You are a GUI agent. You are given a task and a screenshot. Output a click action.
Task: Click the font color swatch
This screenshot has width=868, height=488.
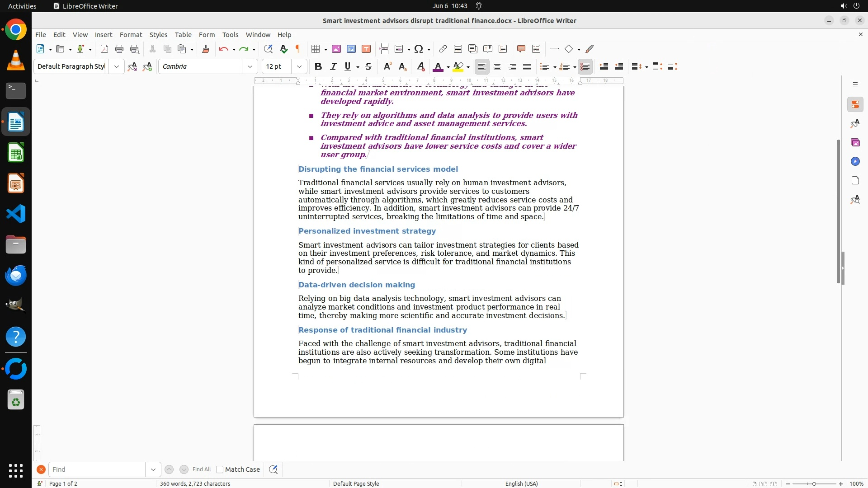(438, 66)
